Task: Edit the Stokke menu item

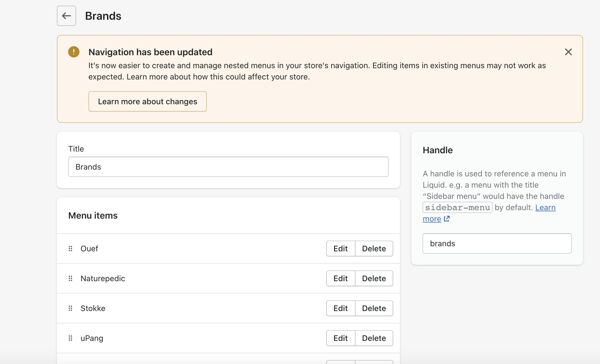Action: [340, 308]
